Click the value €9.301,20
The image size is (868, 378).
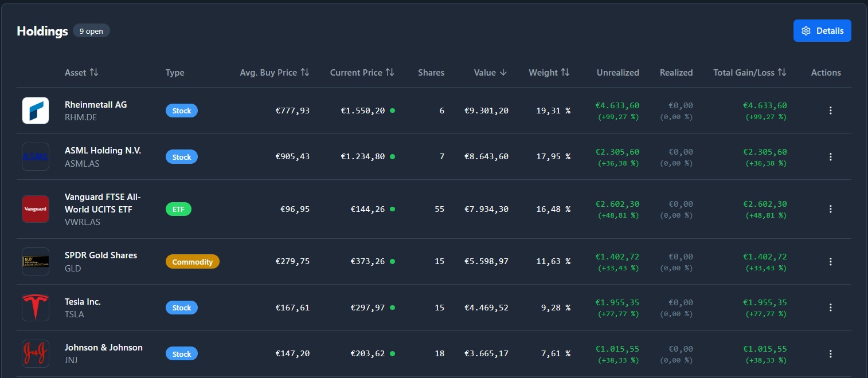tap(486, 111)
